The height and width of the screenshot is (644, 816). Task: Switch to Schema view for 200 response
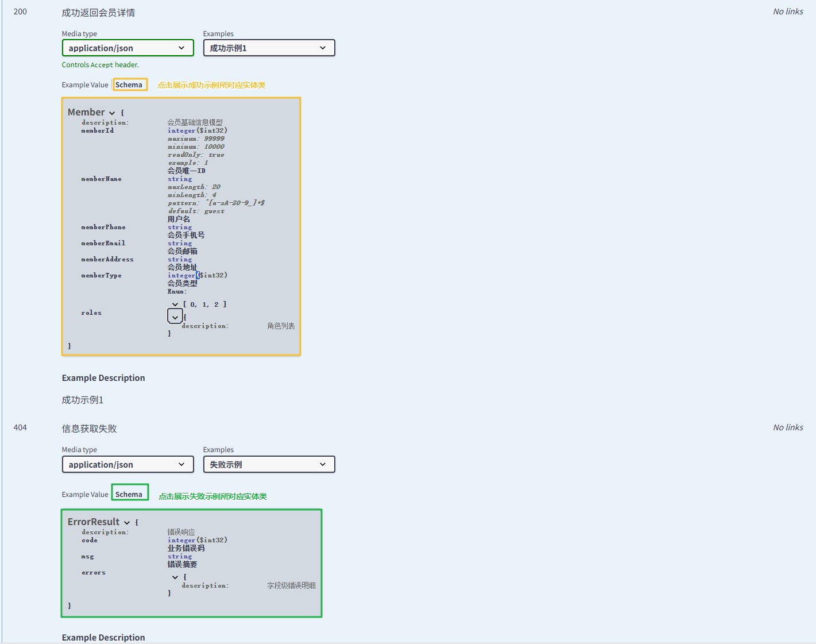pos(130,84)
